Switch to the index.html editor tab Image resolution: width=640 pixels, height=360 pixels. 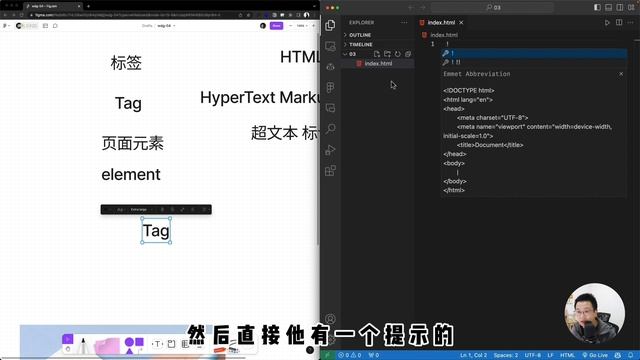[x=441, y=22]
